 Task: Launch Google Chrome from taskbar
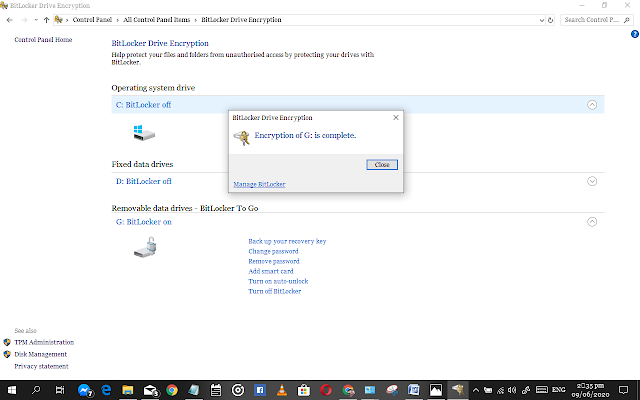(x=172, y=390)
